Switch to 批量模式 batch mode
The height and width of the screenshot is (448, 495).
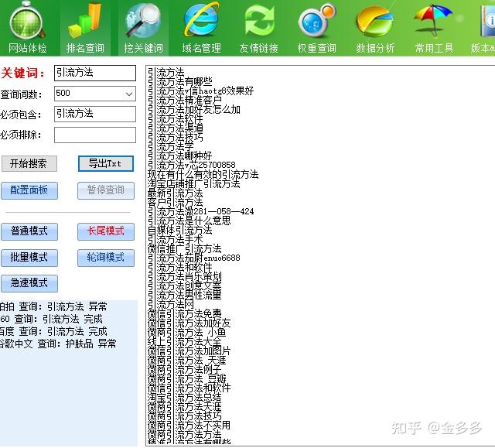(29, 258)
